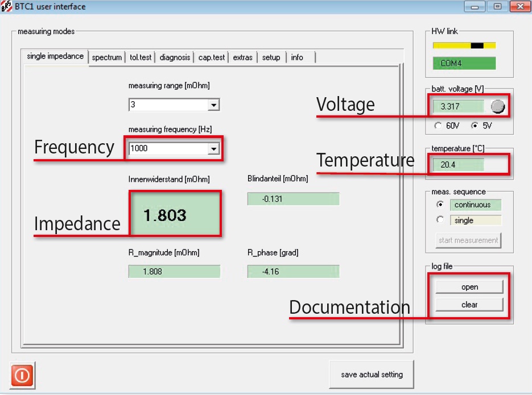Open the diagnosis tab
The image size is (532, 395).
coord(175,57)
